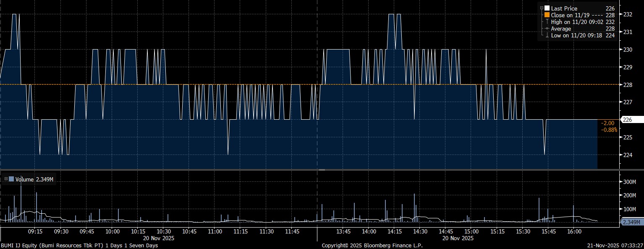Click the -0.88% change label
This screenshot has height=249, width=644.
[x=609, y=130]
